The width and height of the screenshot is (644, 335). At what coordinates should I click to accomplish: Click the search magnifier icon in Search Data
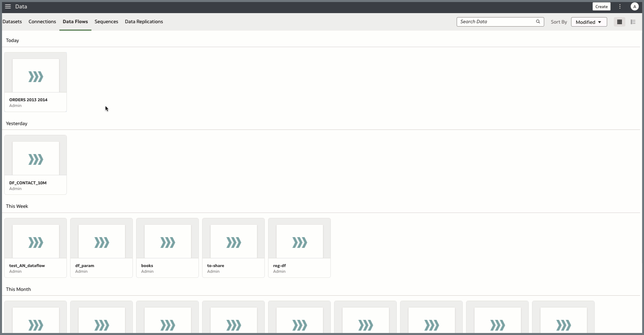point(538,22)
